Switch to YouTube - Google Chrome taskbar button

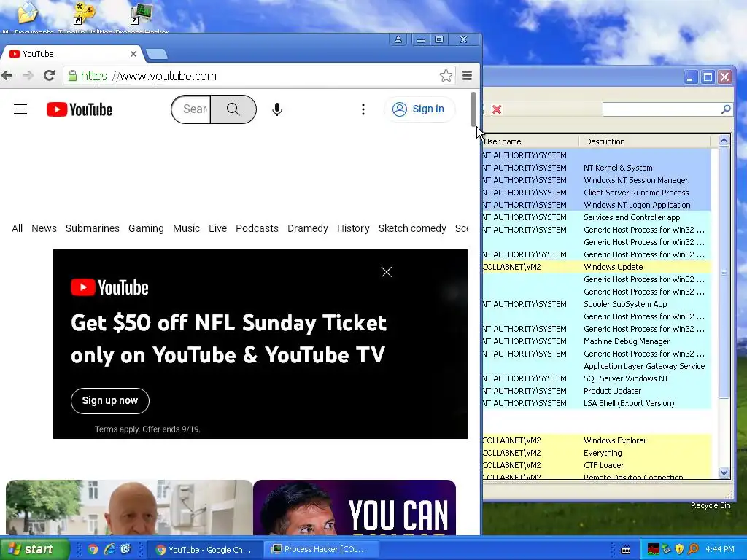click(204, 550)
